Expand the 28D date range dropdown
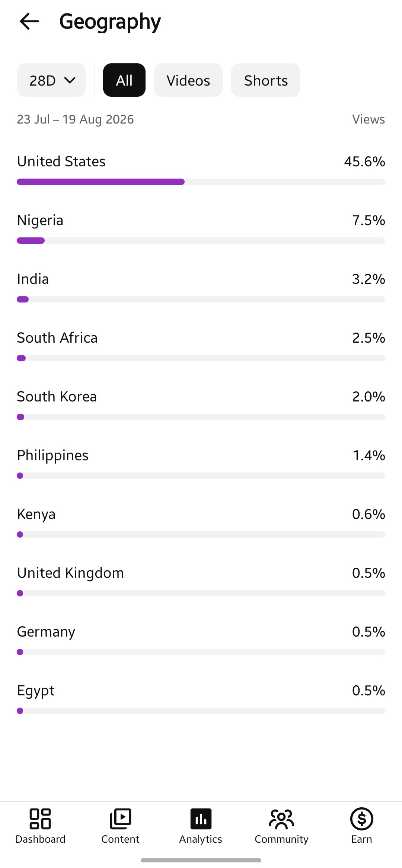Image resolution: width=402 pixels, height=868 pixels. click(x=51, y=80)
